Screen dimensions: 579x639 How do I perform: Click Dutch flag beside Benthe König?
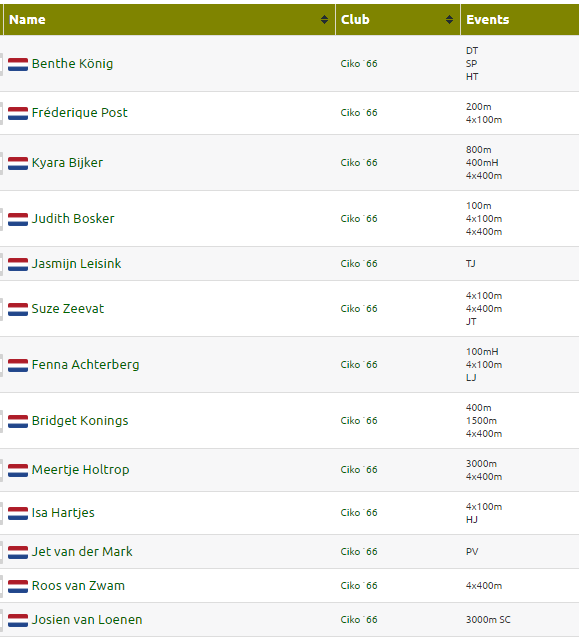[x=18, y=64]
